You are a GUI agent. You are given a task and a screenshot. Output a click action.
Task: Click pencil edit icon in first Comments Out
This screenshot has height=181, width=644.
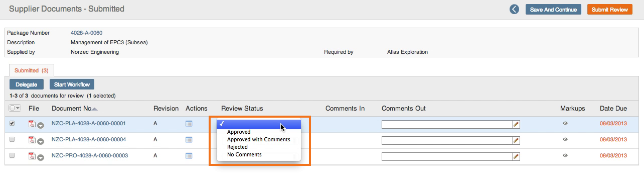pos(516,124)
